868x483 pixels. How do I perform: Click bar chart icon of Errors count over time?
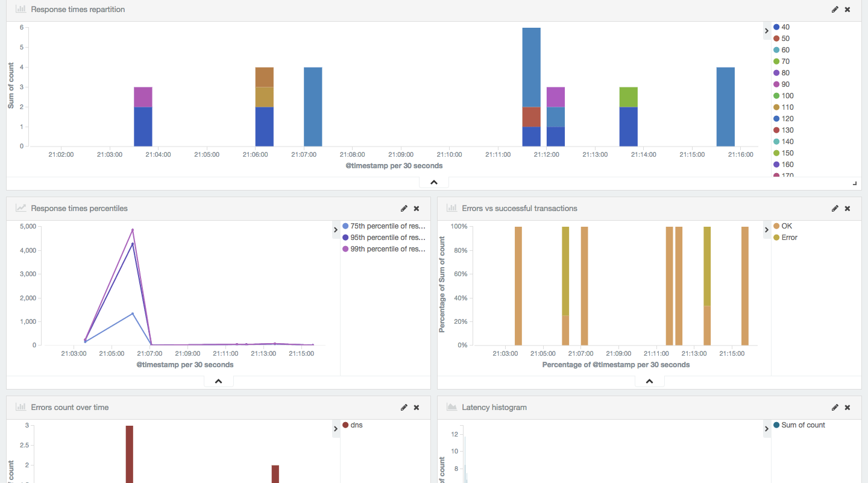point(20,408)
